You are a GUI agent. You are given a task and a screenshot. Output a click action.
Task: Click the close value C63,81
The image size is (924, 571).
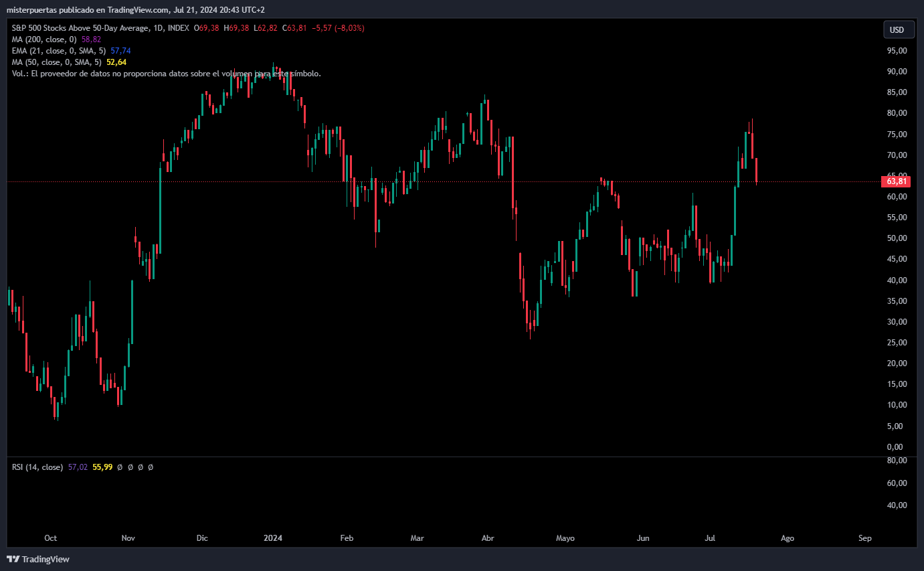pyautogui.click(x=294, y=28)
